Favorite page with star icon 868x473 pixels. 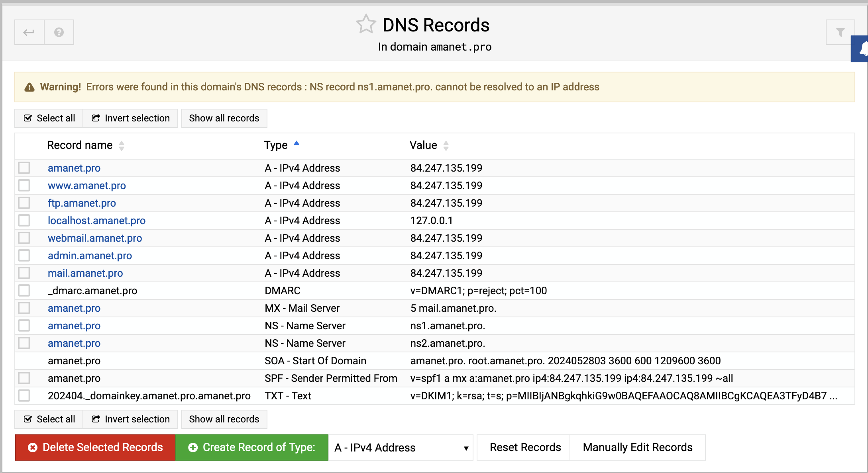point(366,24)
